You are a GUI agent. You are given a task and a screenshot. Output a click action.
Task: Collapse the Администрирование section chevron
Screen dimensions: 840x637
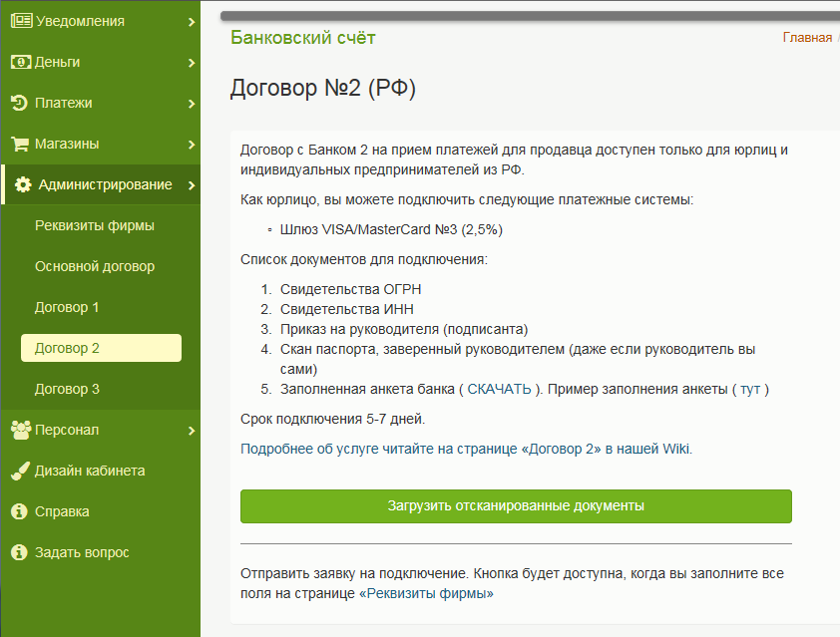[191, 184]
